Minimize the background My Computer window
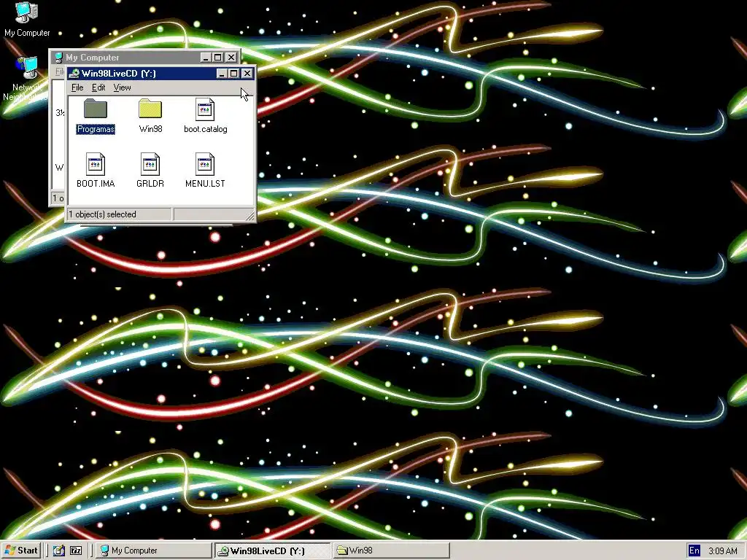Image resolution: width=747 pixels, height=560 pixels. pos(206,58)
